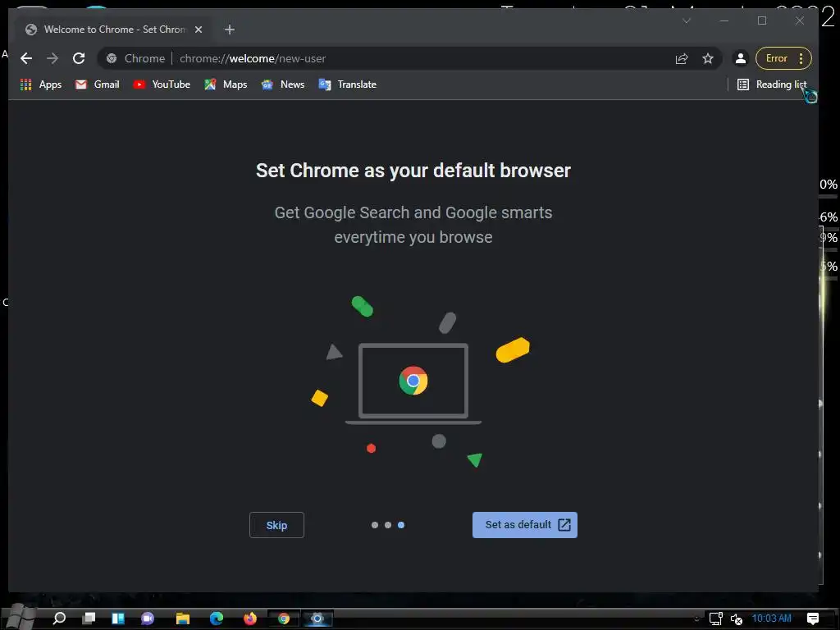Launch Microsoft Edge from taskbar
This screenshot has width=840, height=630.
click(x=217, y=619)
